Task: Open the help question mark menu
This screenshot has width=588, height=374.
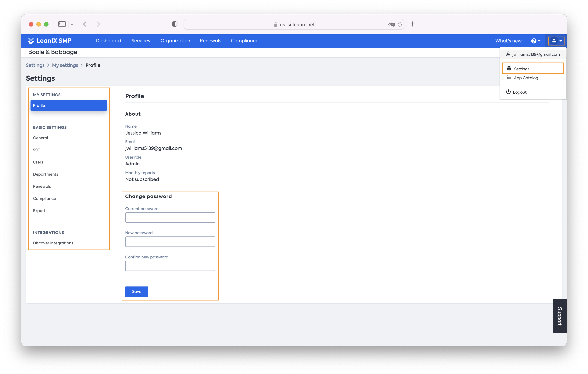Action: point(536,41)
